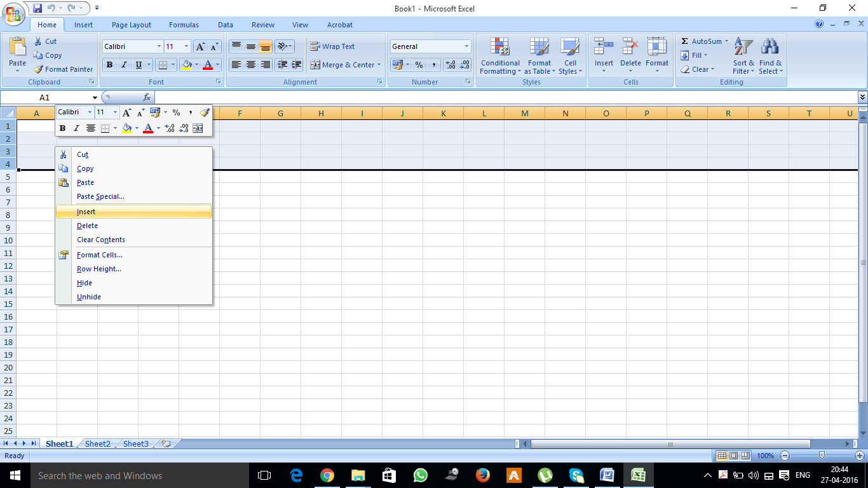Toggle Bold on mini toolbar

[62, 128]
